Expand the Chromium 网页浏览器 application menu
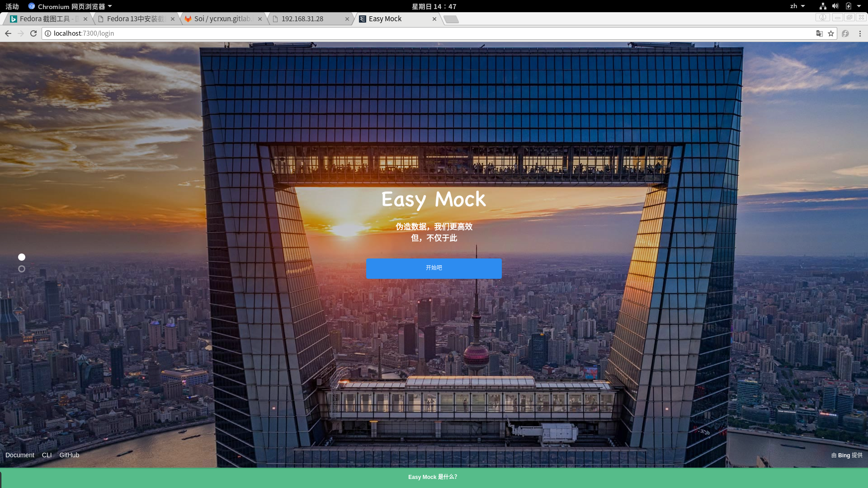The width and height of the screenshot is (868, 488). coord(70,6)
